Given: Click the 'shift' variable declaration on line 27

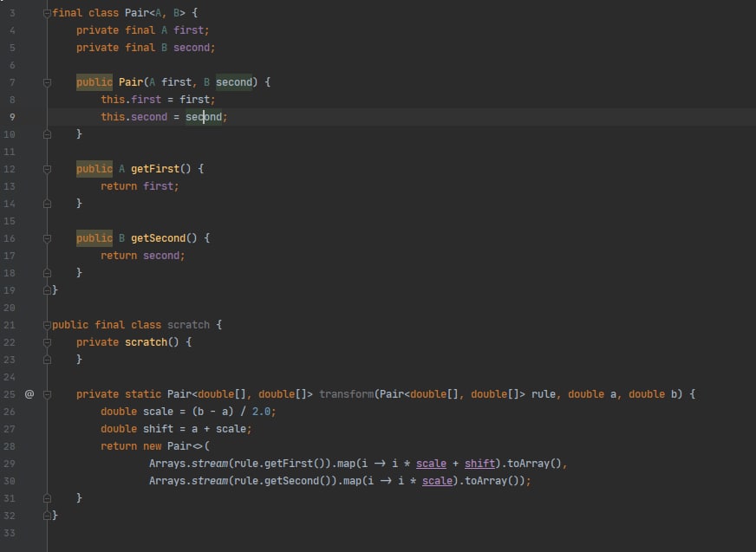Looking at the screenshot, I should coord(158,429).
